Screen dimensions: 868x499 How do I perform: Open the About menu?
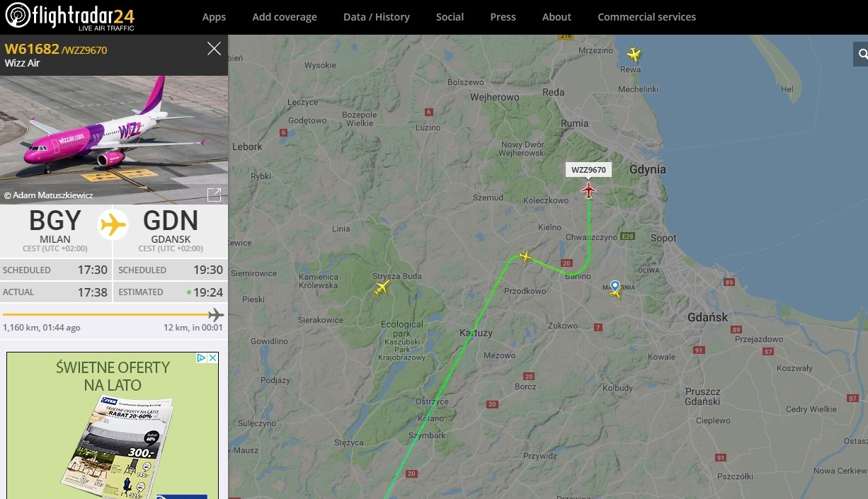point(556,17)
